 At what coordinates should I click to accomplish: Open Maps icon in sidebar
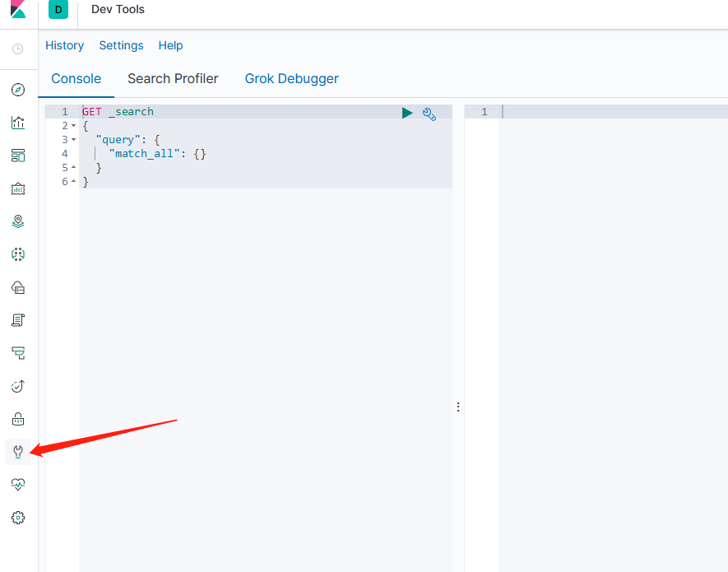point(17,221)
